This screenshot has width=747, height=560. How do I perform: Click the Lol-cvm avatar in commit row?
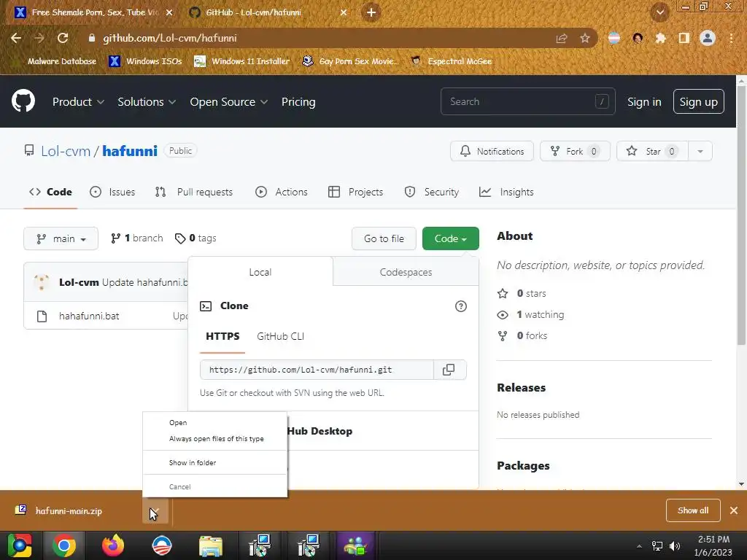(42, 282)
